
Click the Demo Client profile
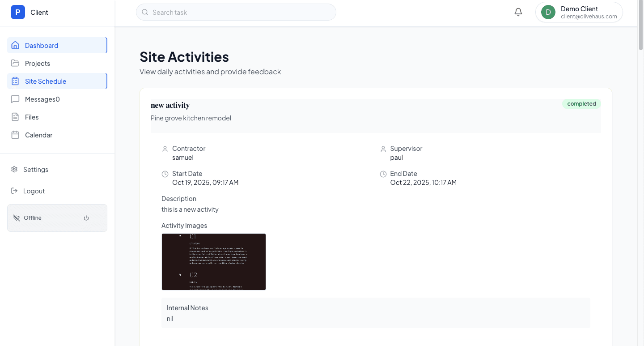[579, 12]
